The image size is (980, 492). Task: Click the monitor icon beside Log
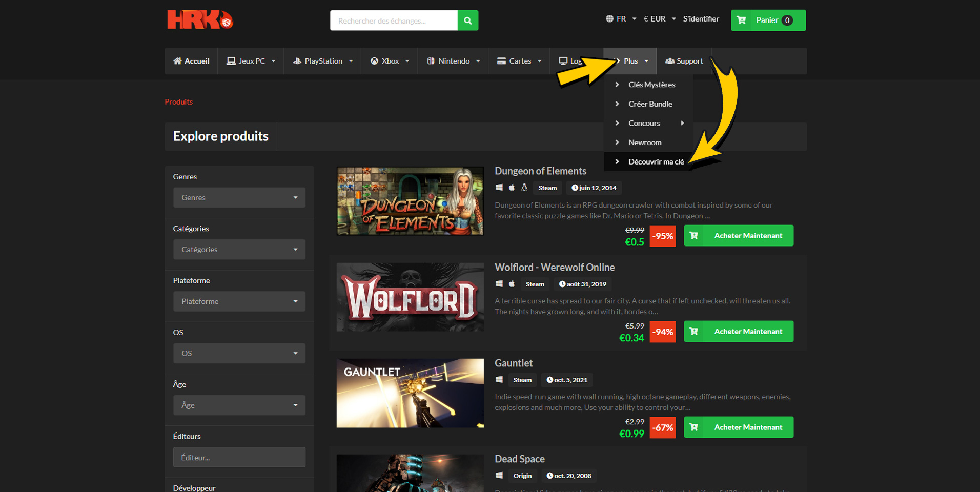(x=563, y=61)
